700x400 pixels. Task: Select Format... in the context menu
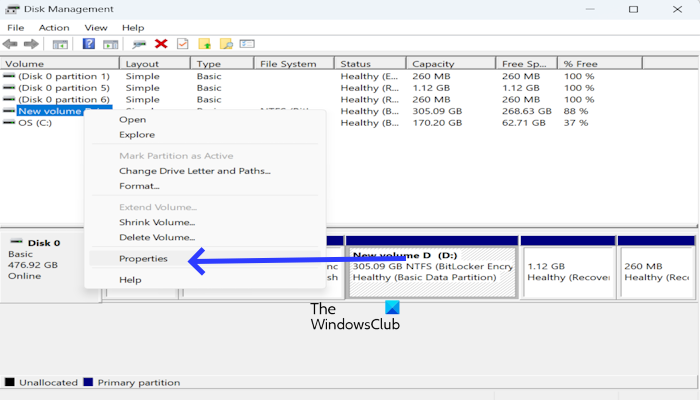click(x=139, y=186)
